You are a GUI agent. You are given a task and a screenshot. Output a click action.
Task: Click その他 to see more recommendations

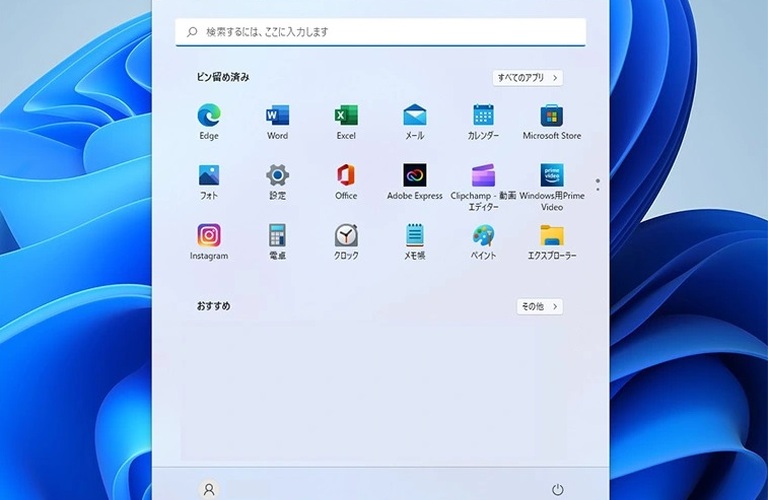point(539,307)
